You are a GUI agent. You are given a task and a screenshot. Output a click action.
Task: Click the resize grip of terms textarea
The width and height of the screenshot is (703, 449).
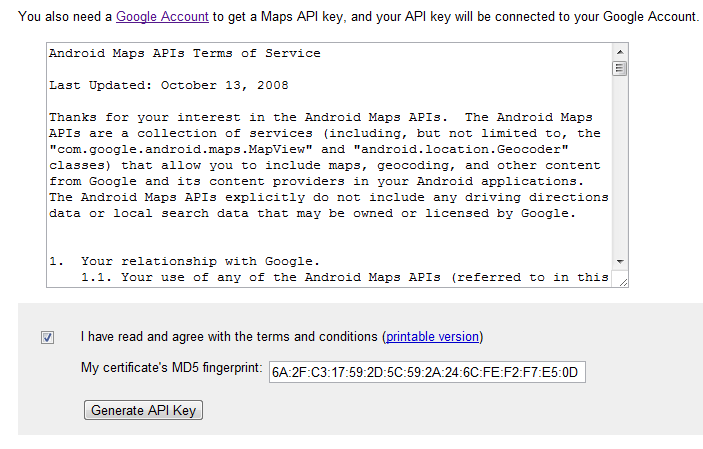coord(623,282)
